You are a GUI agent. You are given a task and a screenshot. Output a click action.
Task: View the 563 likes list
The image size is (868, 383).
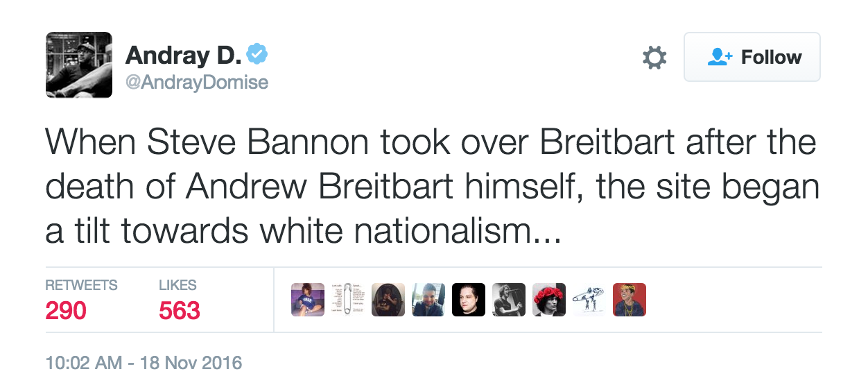(180, 310)
